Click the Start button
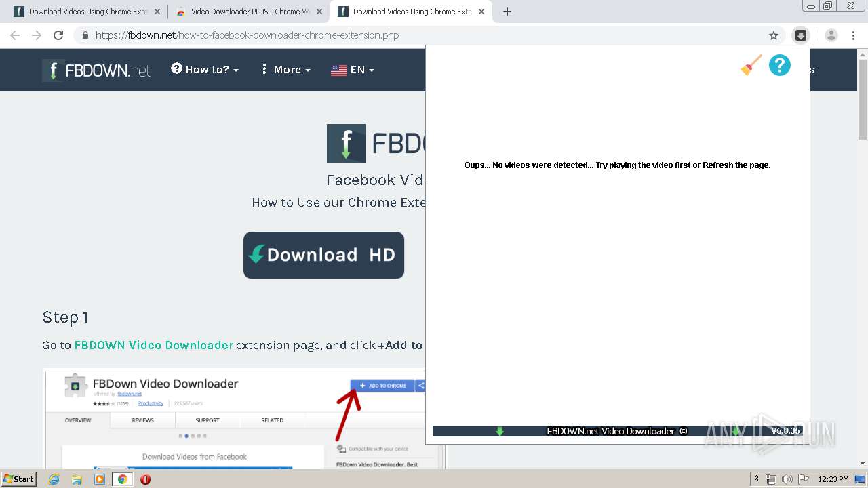Screen dimensions: 868x488 point(19,479)
